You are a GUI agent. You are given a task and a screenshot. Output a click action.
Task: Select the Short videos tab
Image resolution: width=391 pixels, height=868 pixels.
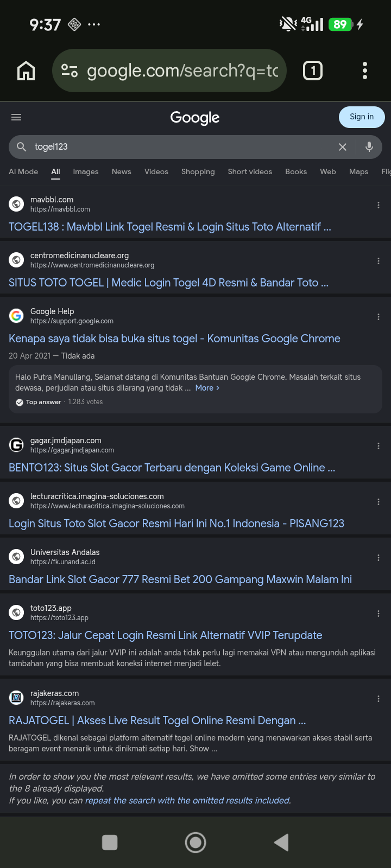click(250, 171)
